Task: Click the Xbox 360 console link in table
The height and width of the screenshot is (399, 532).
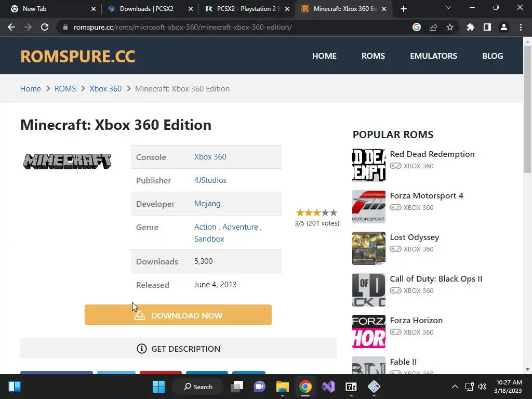Action: [x=210, y=157]
